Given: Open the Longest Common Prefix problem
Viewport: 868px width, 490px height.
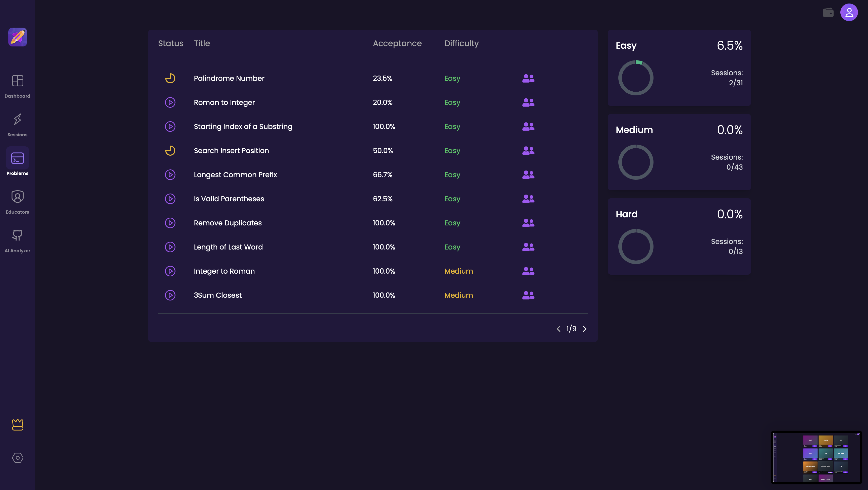Looking at the screenshot, I should 235,175.
